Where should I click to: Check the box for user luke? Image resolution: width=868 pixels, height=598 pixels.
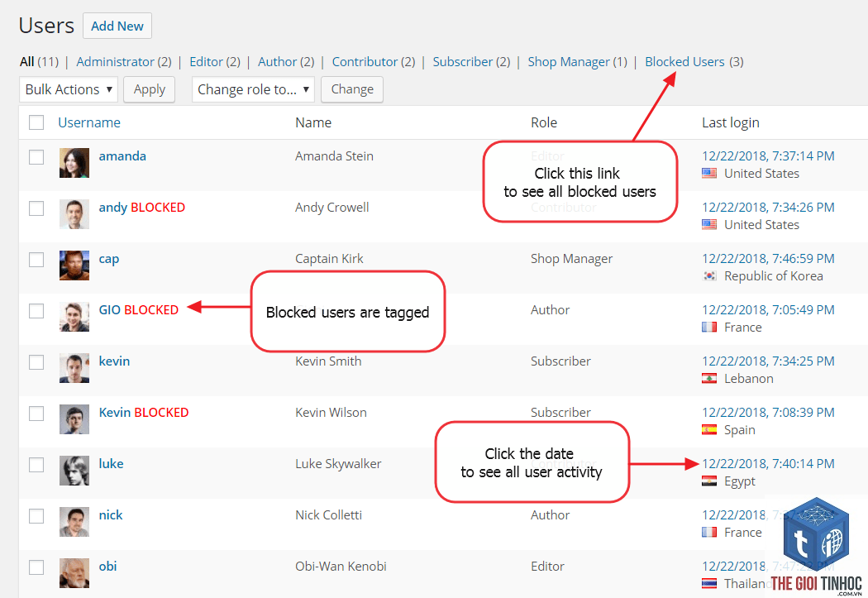[x=36, y=465]
